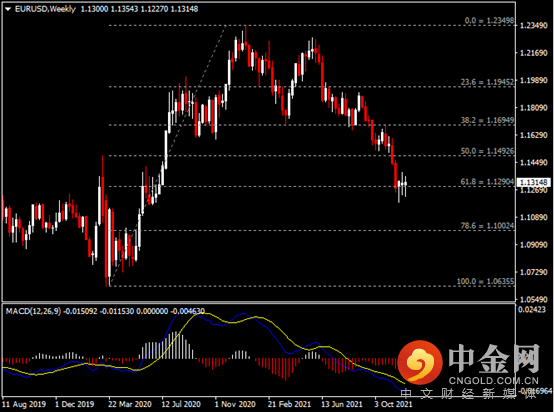The image size is (554, 412).
Task: Click price scale value 1.14490
Action: coord(534,163)
